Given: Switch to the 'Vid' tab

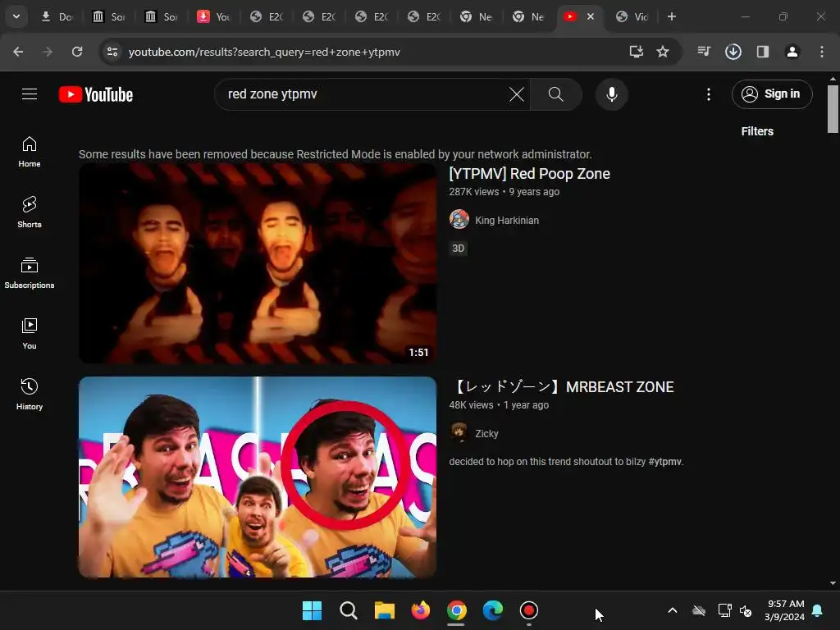Looking at the screenshot, I should (x=632, y=16).
